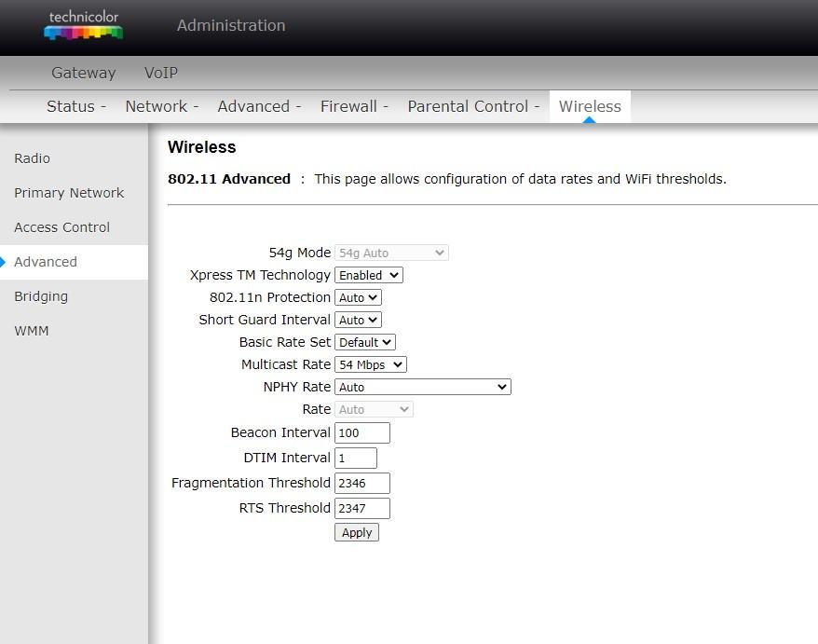Select the Wireless tab

tap(590, 106)
